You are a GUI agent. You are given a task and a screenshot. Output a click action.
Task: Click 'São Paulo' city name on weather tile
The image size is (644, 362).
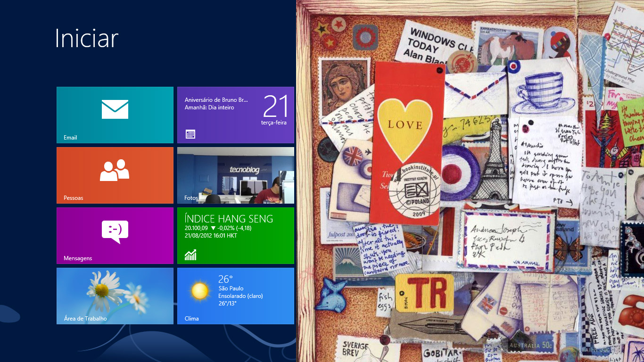(231, 288)
